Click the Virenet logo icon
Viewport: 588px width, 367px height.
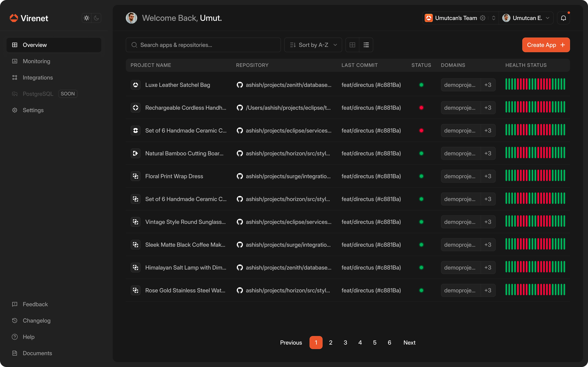point(14,18)
